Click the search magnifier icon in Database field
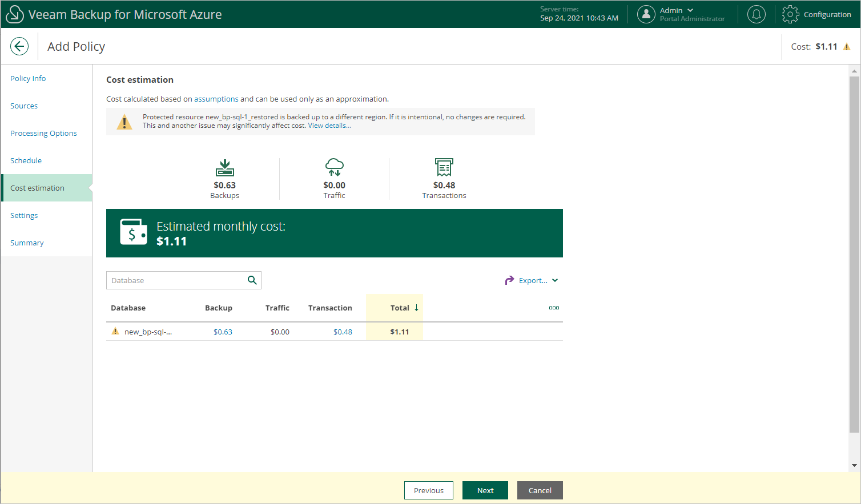Screen dimensions: 861x504 (x=252, y=280)
